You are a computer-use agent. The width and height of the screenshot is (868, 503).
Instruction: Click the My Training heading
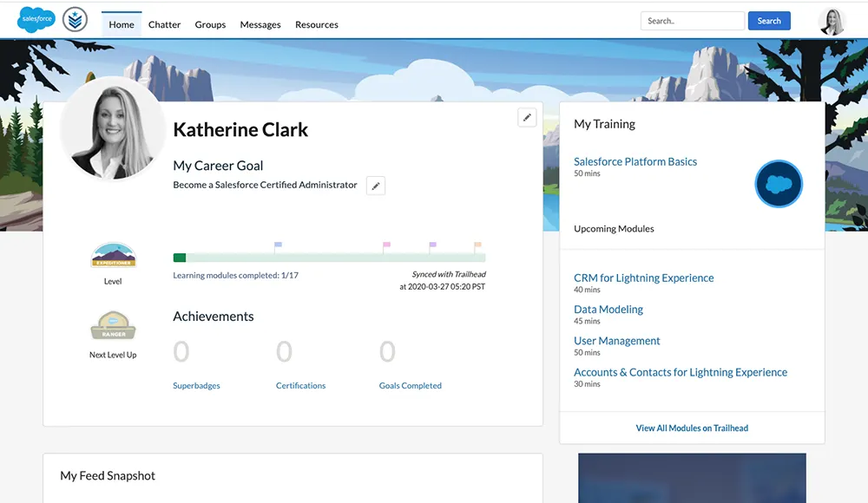pyautogui.click(x=604, y=124)
